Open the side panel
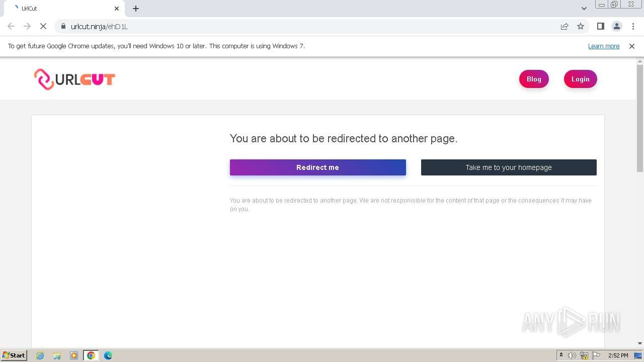644x362 pixels. (600, 26)
